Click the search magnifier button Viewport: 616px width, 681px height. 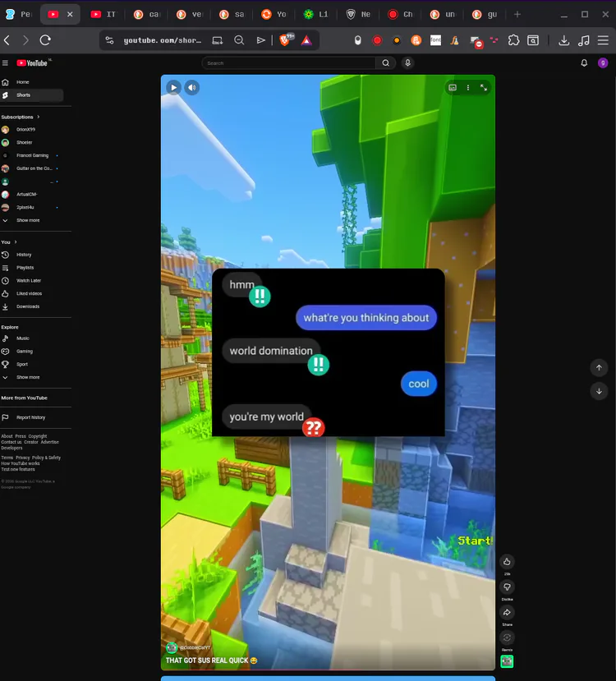385,63
